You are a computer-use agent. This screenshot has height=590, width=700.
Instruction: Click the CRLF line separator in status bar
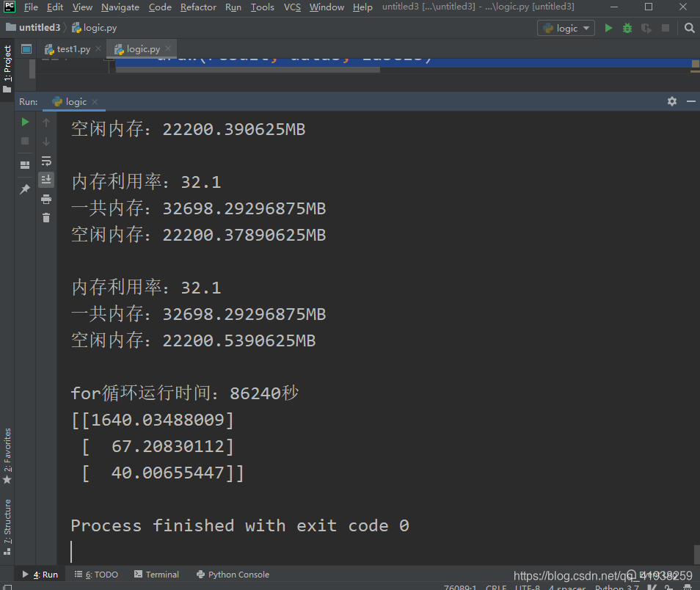(x=496, y=587)
